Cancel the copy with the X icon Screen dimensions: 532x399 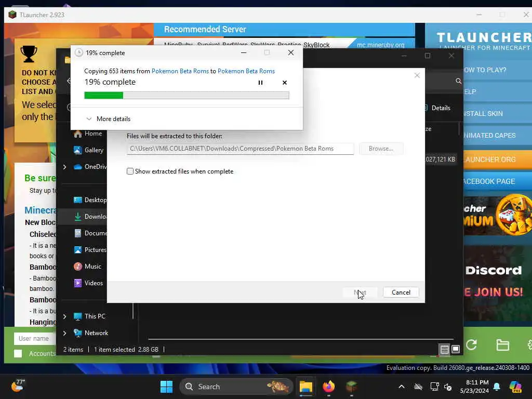click(285, 83)
